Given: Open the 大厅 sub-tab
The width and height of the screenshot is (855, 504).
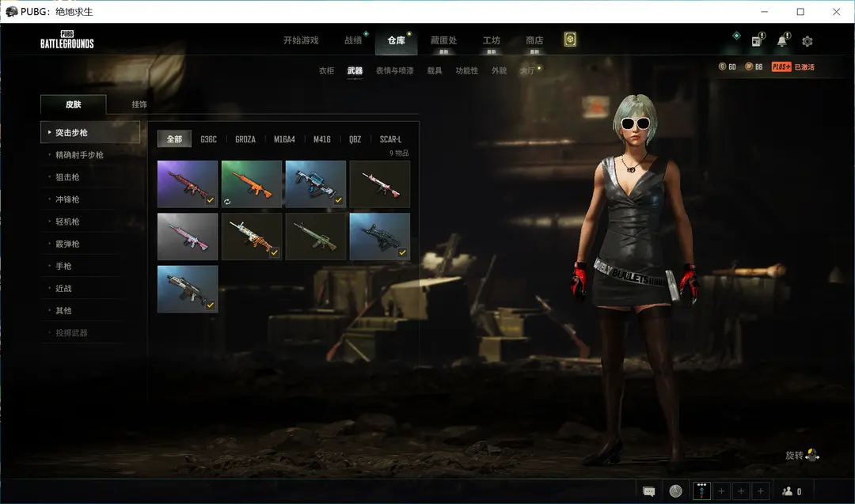Looking at the screenshot, I should pyautogui.click(x=527, y=70).
